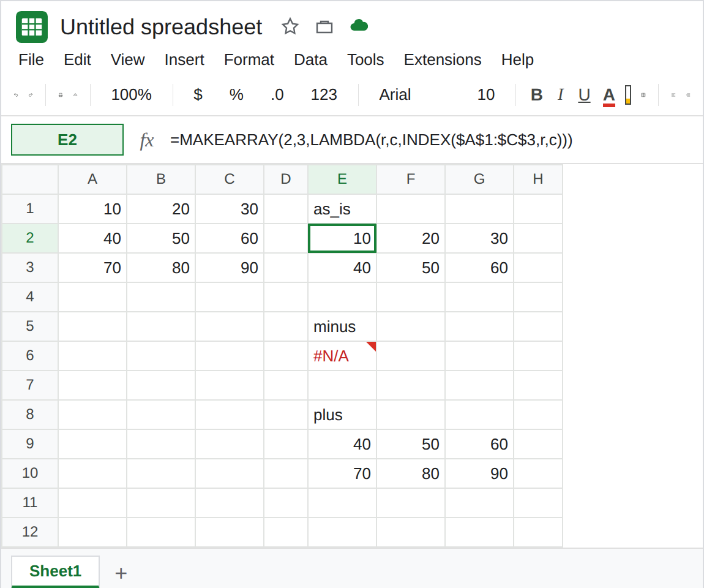The image size is (704, 588).
Task: Toggle italic formatting
Action: [x=560, y=95]
